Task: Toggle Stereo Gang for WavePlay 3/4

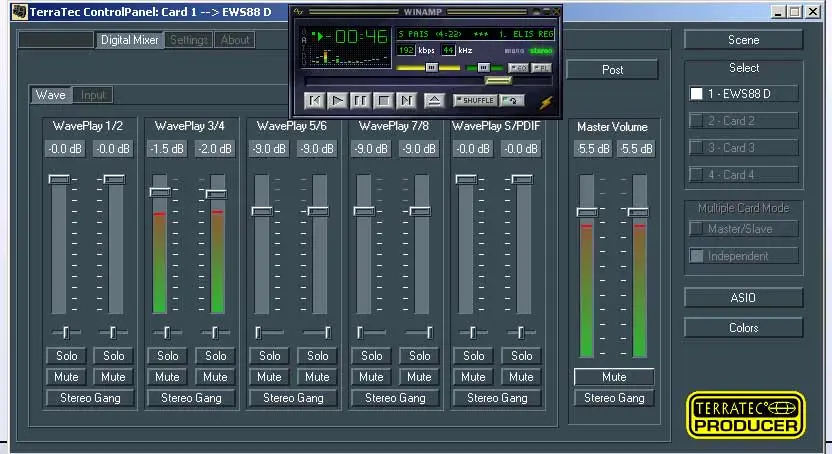Action: 191,398
